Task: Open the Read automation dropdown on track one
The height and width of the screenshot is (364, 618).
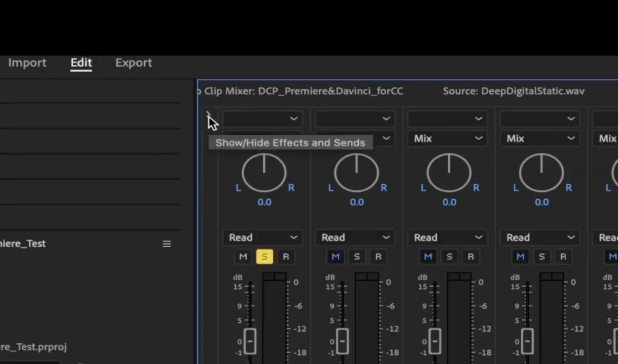Action: pos(262,237)
